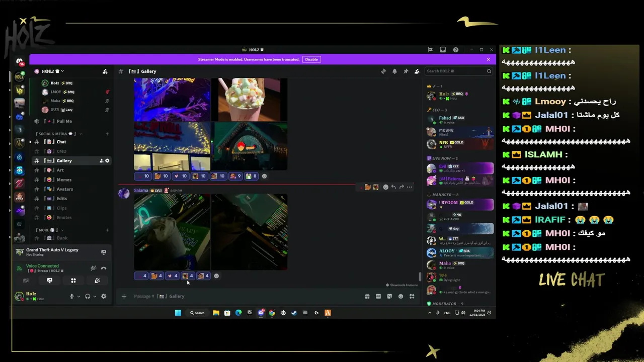Viewport: 644px width, 362px height.
Task: Open the Clips channel
Action: [71, 208]
